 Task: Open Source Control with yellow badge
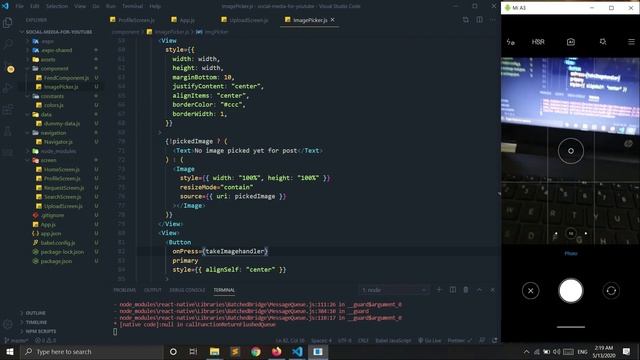click(8, 67)
